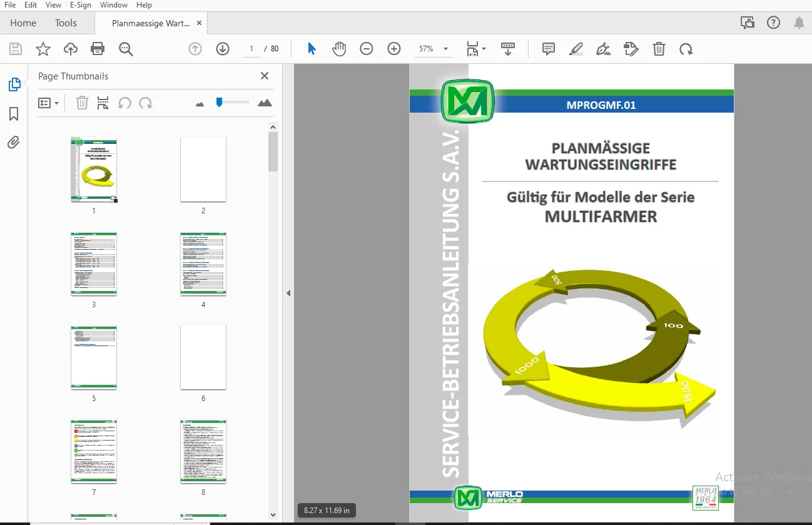Select the Highlight text tool
Screen dimensions: 812x525
(x=576, y=49)
